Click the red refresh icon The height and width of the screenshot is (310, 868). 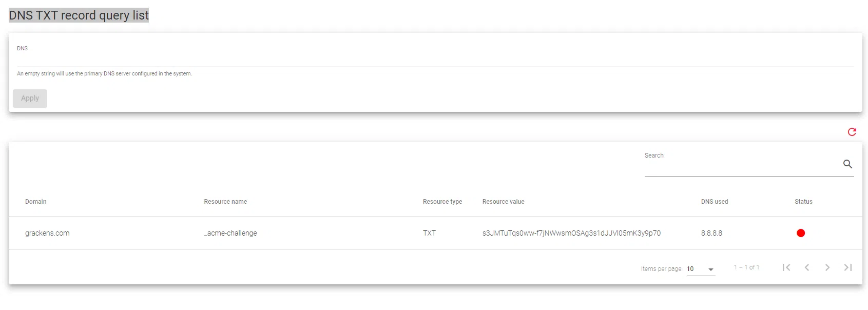pyautogui.click(x=852, y=132)
